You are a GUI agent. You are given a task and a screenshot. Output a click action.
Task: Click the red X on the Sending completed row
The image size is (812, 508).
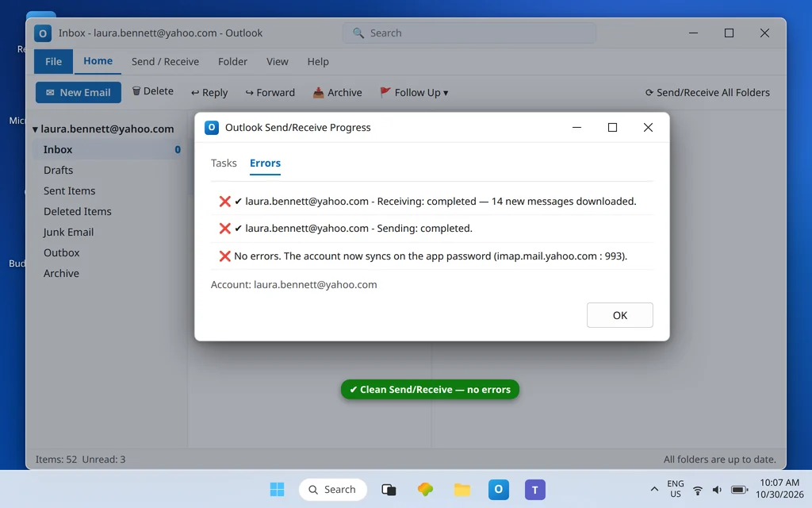[x=224, y=228]
